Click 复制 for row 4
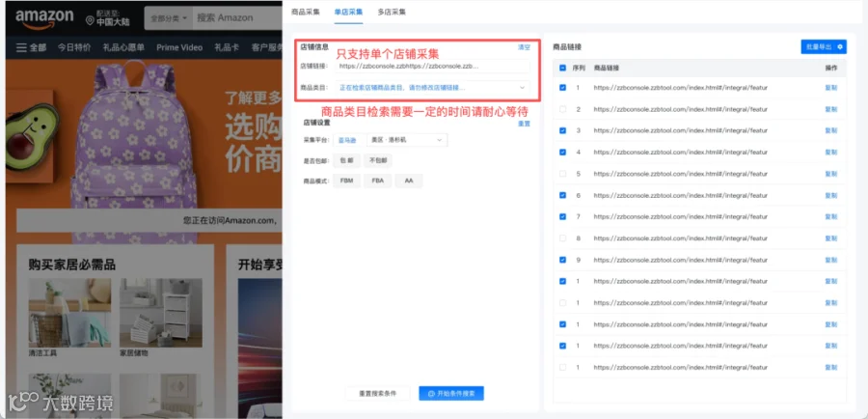The height and width of the screenshot is (419, 868). [x=831, y=152]
